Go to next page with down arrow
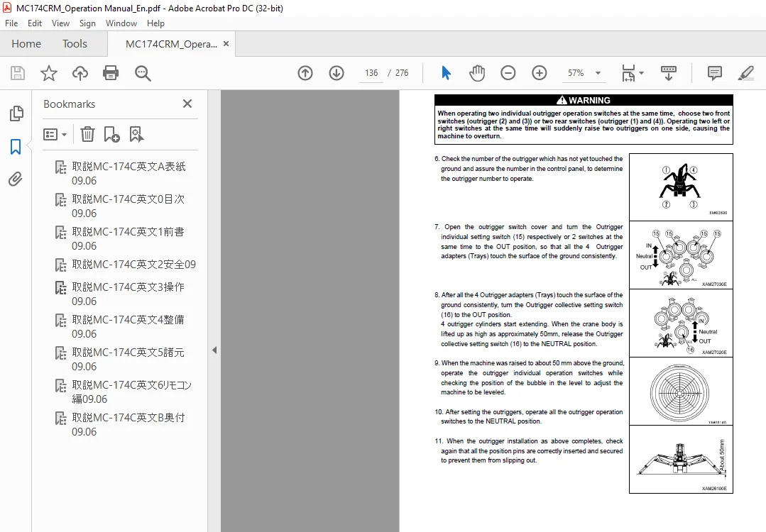Image resolution: width=766 pixels, height=532 pixels. point(337,73)
